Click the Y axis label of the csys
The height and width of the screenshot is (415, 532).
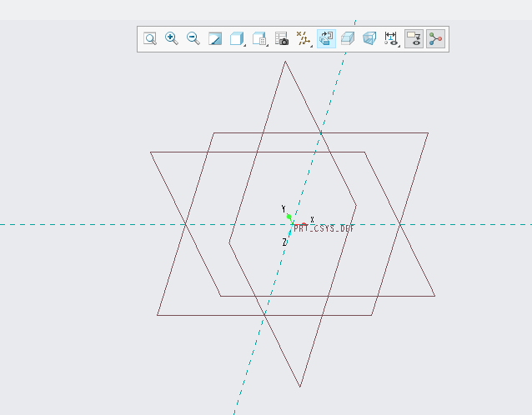(284, 209)
